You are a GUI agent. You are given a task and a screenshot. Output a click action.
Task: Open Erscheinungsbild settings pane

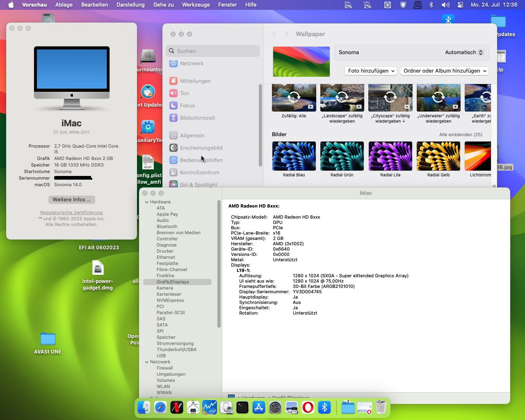point(201,148)
